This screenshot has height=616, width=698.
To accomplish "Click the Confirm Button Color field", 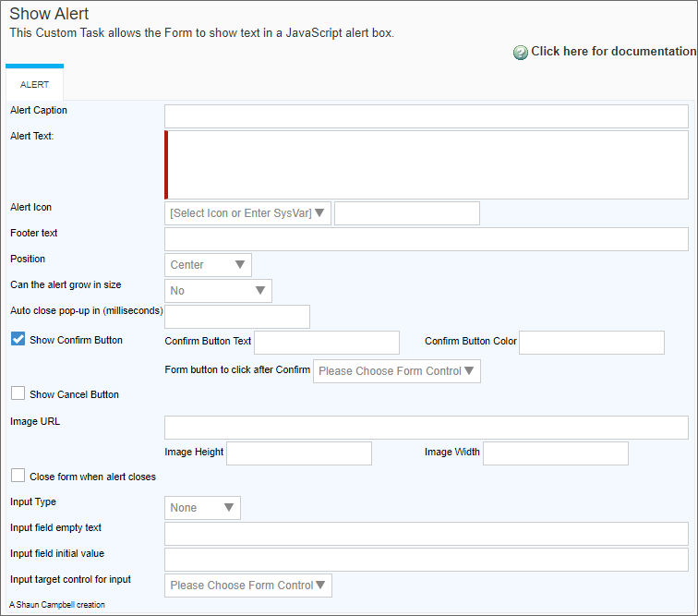I will [592, 343].
